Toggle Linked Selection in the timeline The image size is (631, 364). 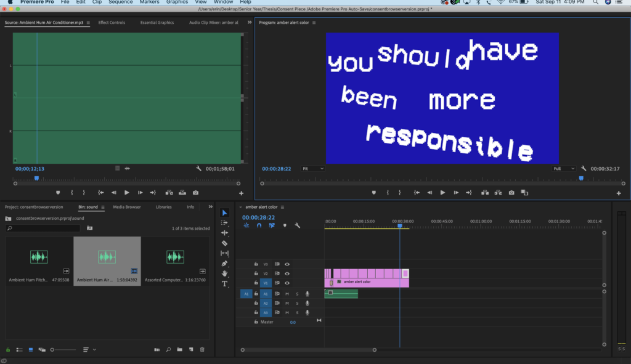(272, 225)
